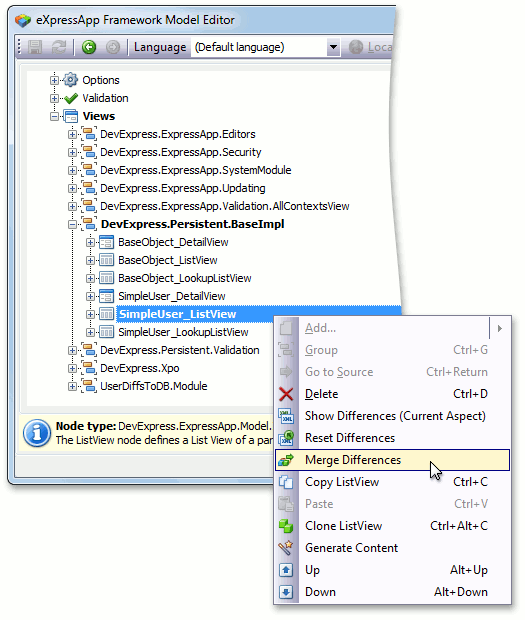The height and width of the screenshot is (620, 525).
Task: Click the 'Node type:' description text
Action: (x=86, y=426)
